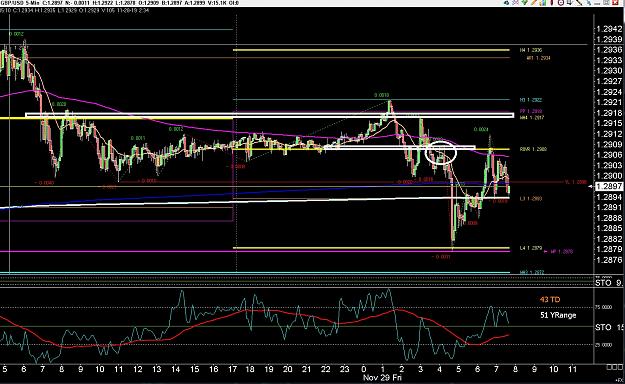625x384 pixels.
Task: Click the 1.2891 price axis label
Action: (x=609, y=207)
